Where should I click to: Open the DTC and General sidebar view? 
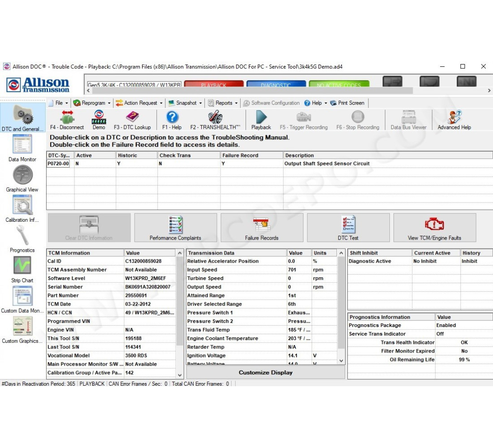click(x=22, y=118)
